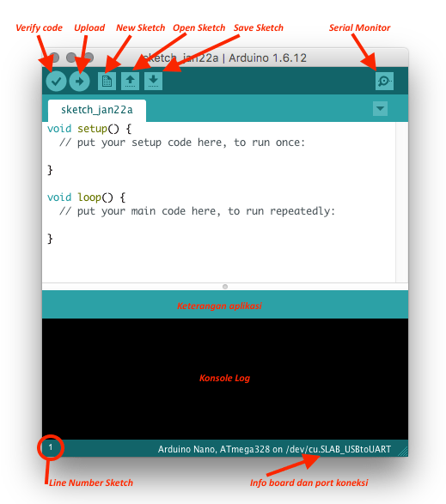
Task: Open a sketch with the up-arrow icon
Action: [130, 81]
